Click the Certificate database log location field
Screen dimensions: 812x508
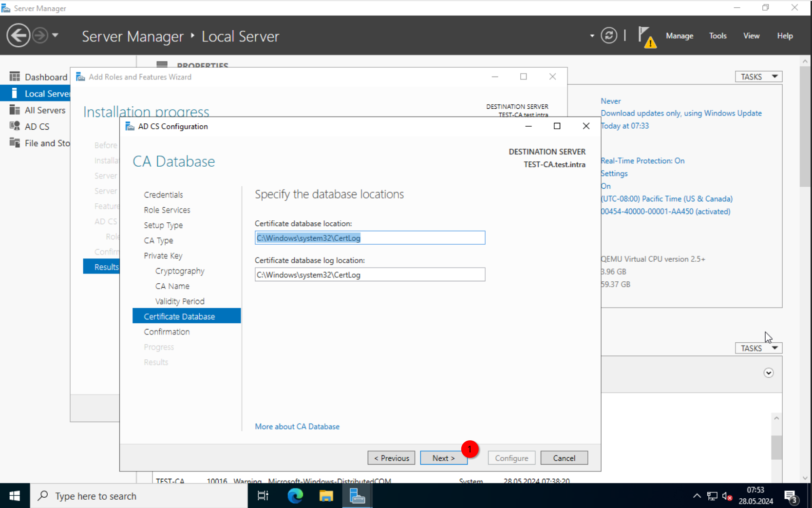[x=370, y=275]
